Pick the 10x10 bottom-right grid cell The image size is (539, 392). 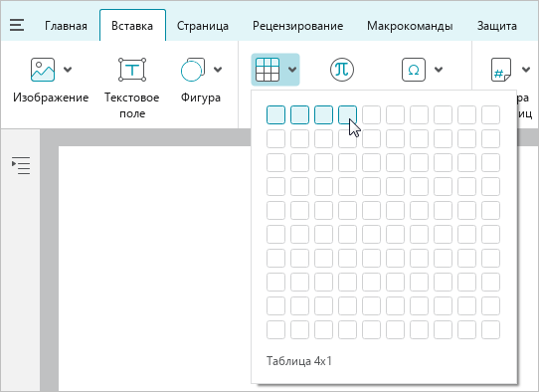490,329
